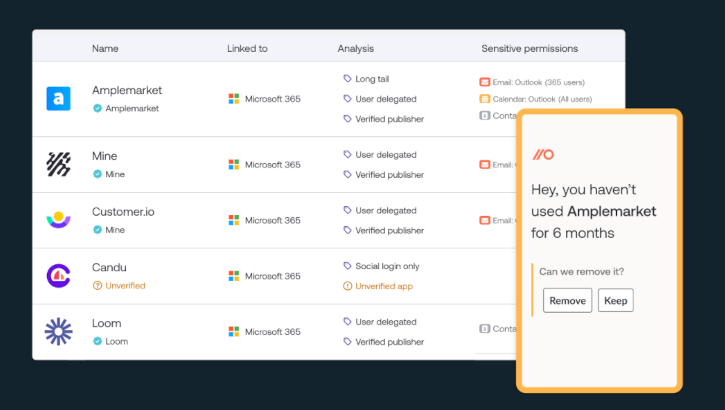
Task: Open the Loom app name
Action: coord(106,323)
